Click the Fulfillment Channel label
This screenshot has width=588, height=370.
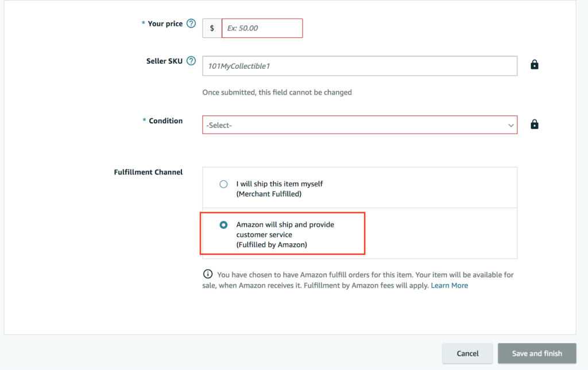click(148, 172)
